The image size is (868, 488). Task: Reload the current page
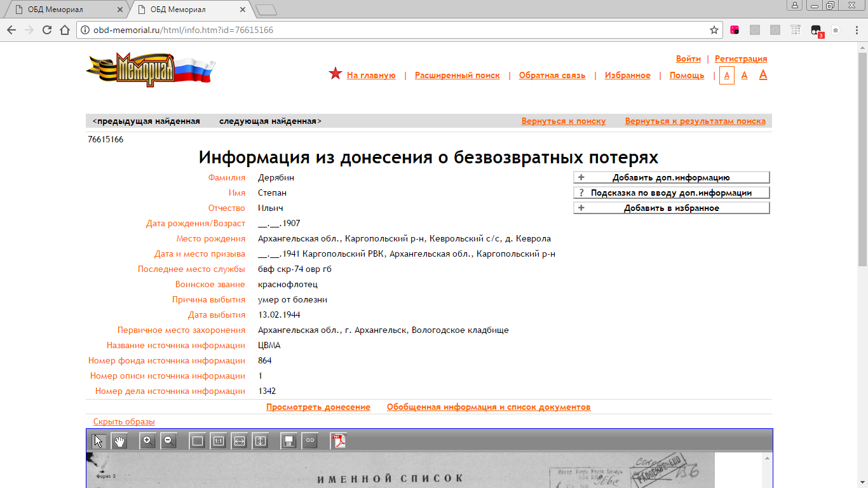(x=46, y=30)
